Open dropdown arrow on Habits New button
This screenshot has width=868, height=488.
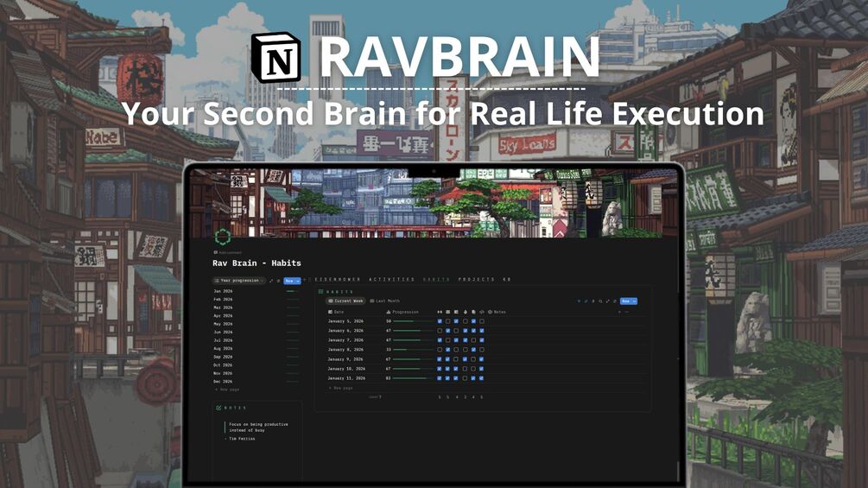[635, 301]
